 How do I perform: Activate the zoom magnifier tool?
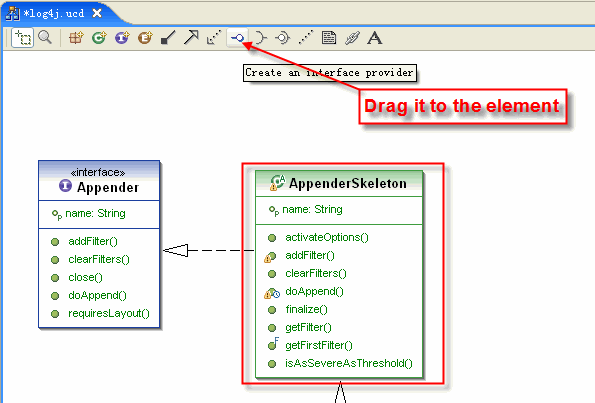coord(45,38)
